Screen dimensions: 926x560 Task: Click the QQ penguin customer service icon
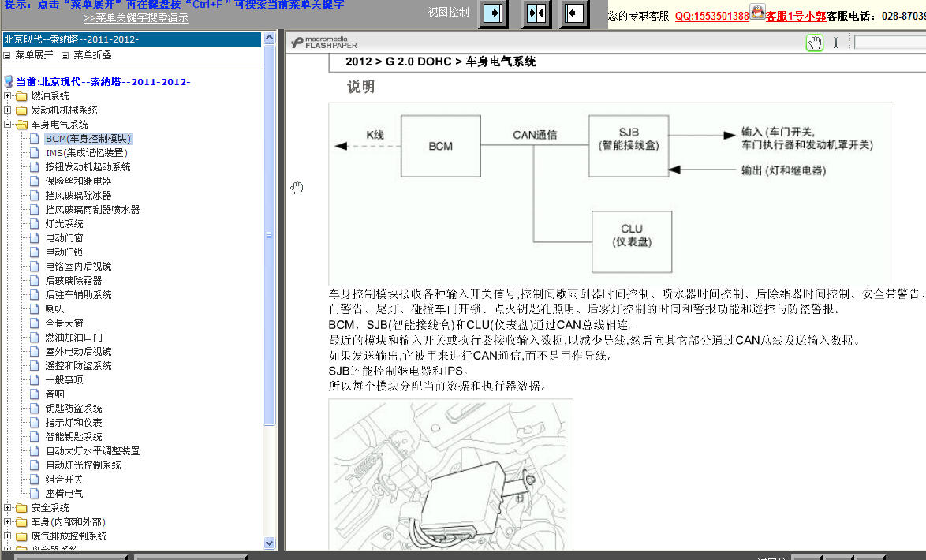click(758, 12)
